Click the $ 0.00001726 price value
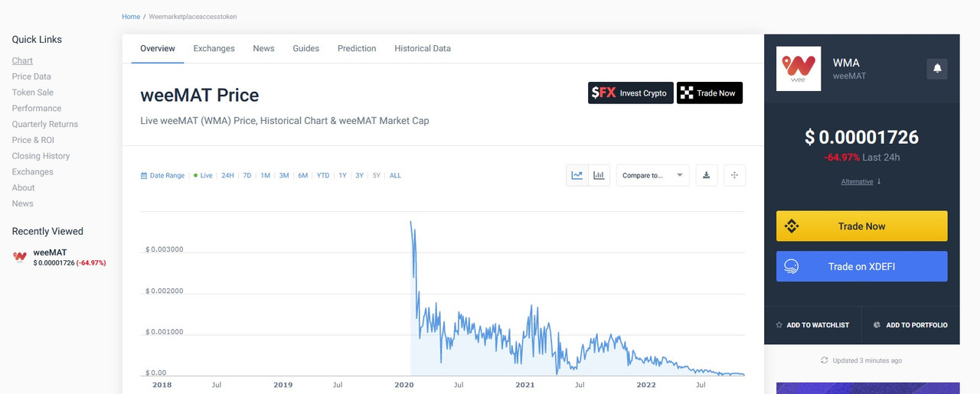The width and height of the screenshot is (980, 394). (x=861, y=138)
